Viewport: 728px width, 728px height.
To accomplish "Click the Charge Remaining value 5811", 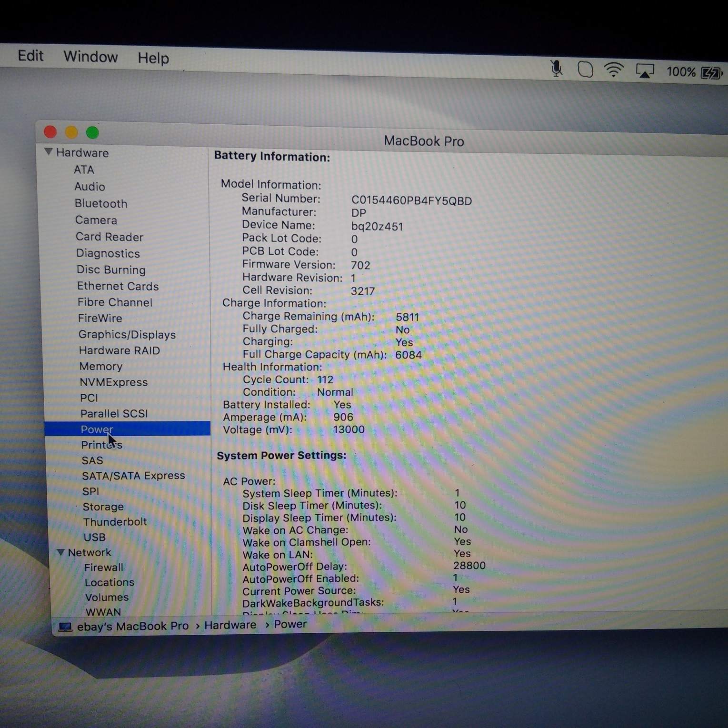I will point(407,317).
